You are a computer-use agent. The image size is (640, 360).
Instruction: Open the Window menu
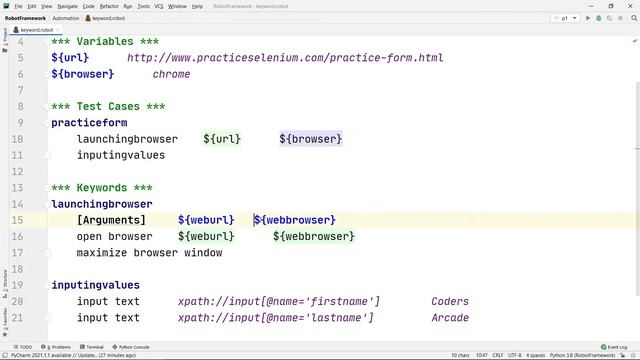pyautogui.click(x=177, y=7)
